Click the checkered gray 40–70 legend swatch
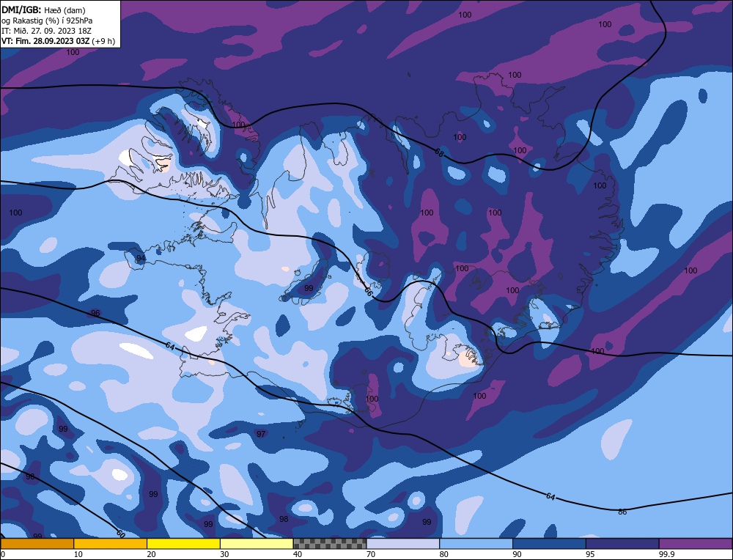This screenshot has width=733, height=560. (330, 543)
